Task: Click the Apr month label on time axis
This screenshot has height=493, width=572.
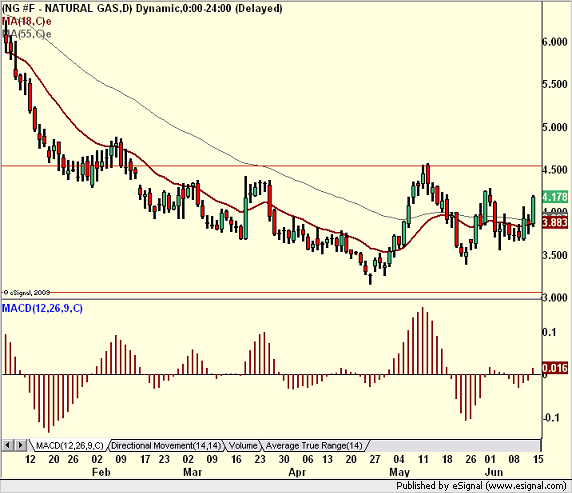Action: click(x=297, y=472)
